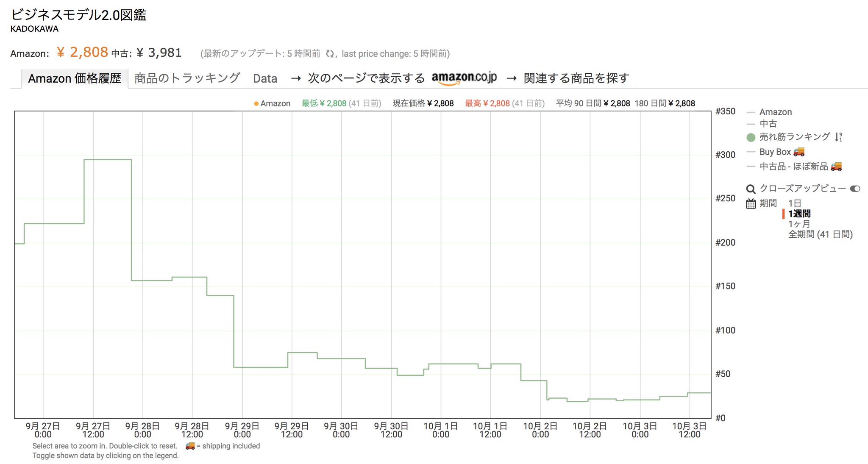
Task: Select 全期間 (41 日間) range
Action: tap(820, 234)
